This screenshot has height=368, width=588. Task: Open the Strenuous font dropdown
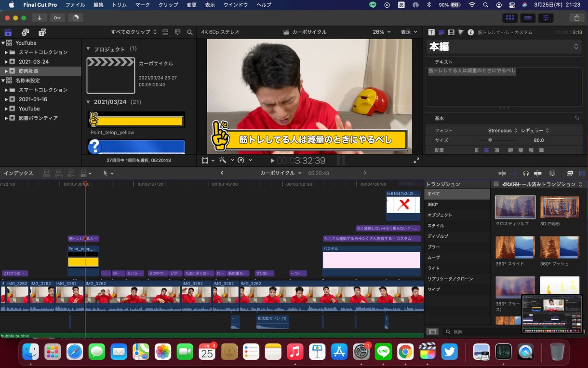(502, 131)
